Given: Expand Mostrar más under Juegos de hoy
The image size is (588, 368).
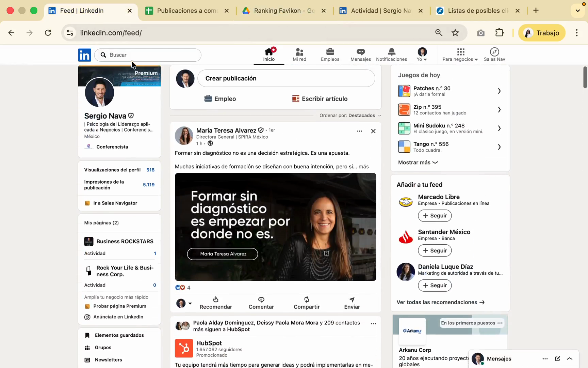Looking at the screenshot, I should (418, 163).
